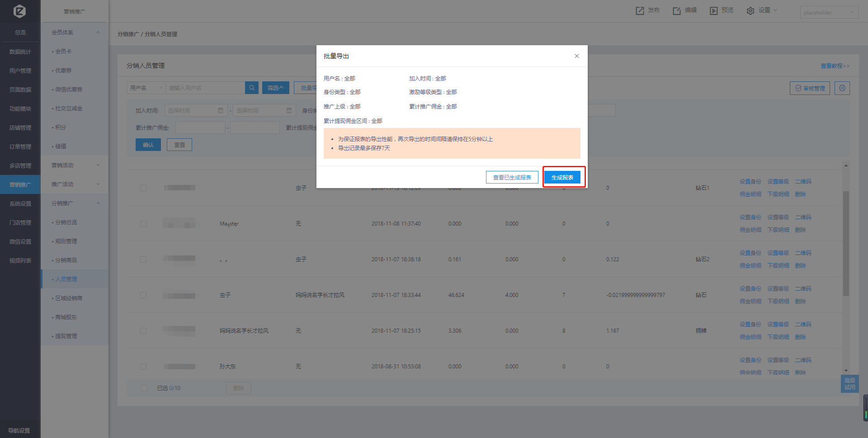This screenshot has height=438, width=868.
Task: Click the logo icon at top left
Action: 19,11
